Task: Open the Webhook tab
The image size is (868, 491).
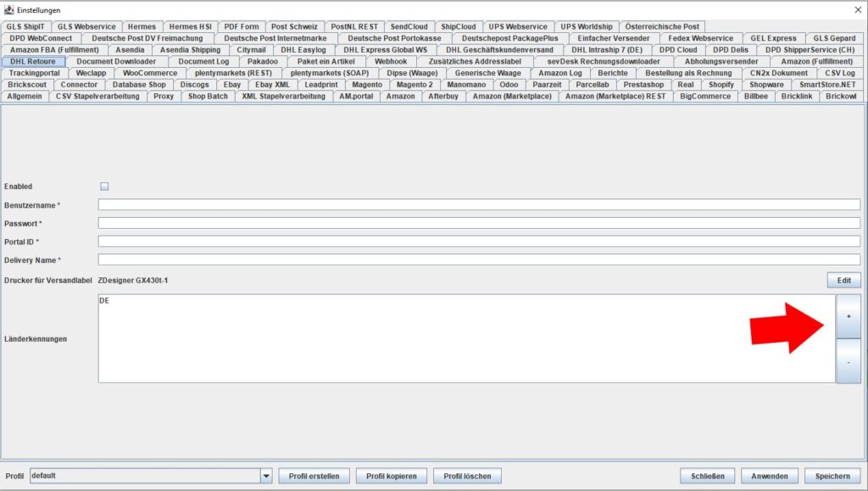Action: pyautogui.click(x=391, y=61)
